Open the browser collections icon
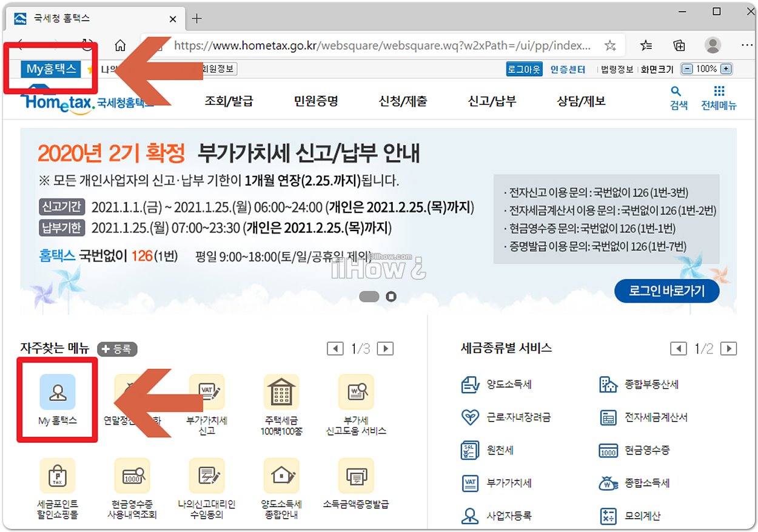The height and width of the screenshot is (532, 758). click(680, 45)
